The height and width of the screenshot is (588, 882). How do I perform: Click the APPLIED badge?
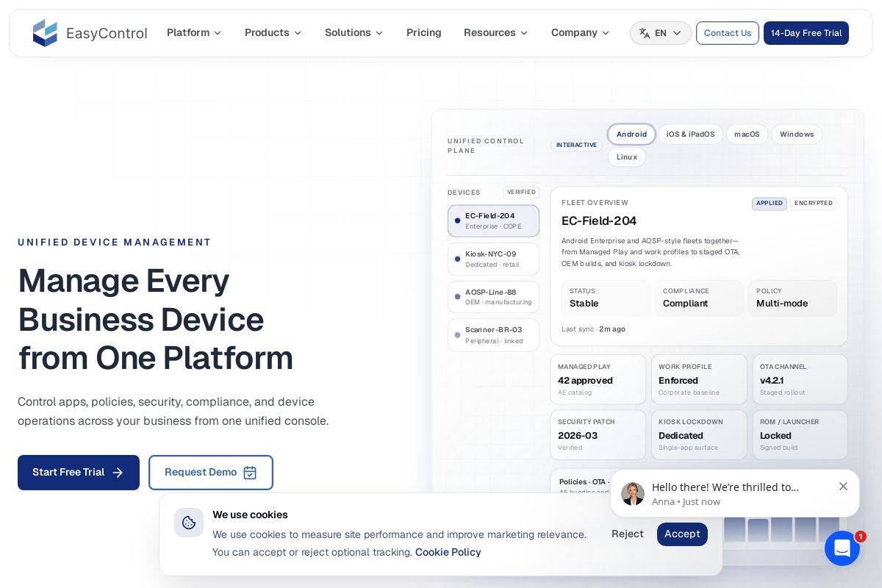[770, 204]
